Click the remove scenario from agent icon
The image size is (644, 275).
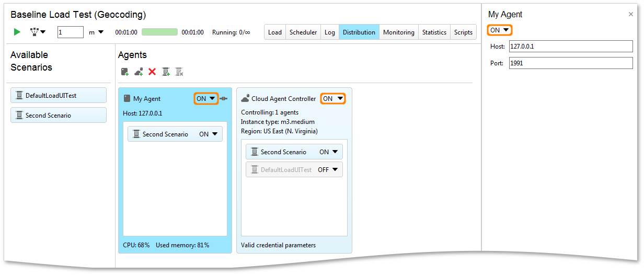click(179, 72)
